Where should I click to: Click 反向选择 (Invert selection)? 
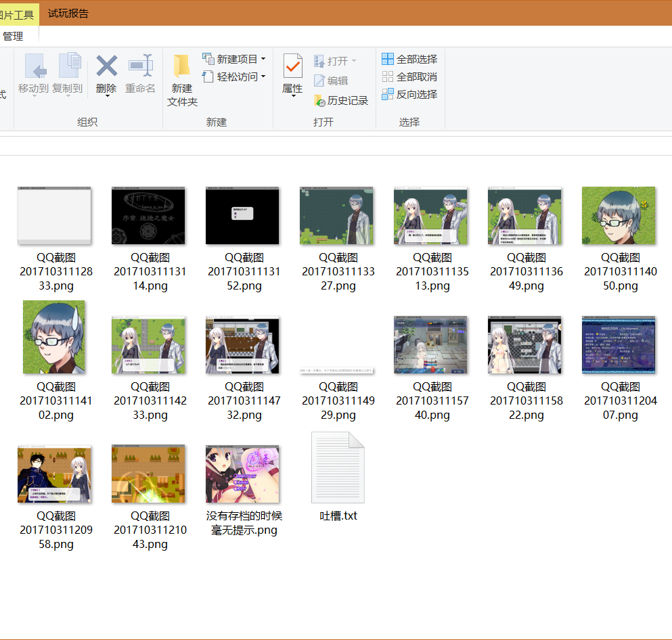coord(409,94)
